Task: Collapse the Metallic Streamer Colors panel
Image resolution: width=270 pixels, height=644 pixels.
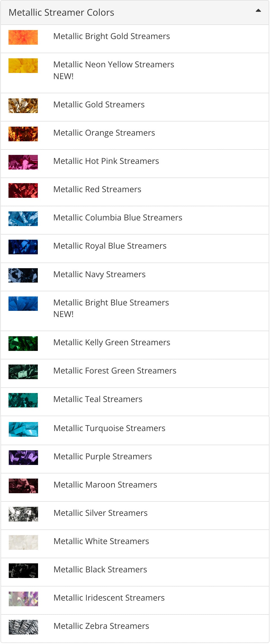Action: 258,11
